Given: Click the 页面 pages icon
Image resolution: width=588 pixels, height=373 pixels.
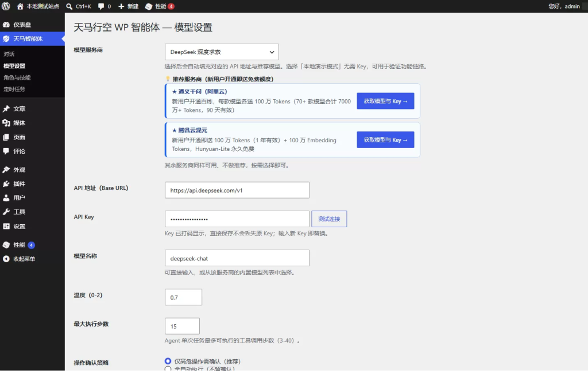Looking at the screenshot, I should click(6, 137).
